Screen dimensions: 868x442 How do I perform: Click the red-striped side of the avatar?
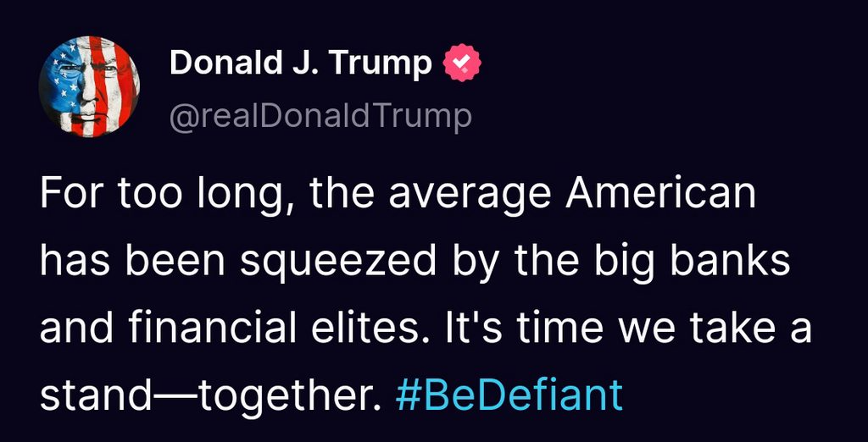click(x=114, y=85)
